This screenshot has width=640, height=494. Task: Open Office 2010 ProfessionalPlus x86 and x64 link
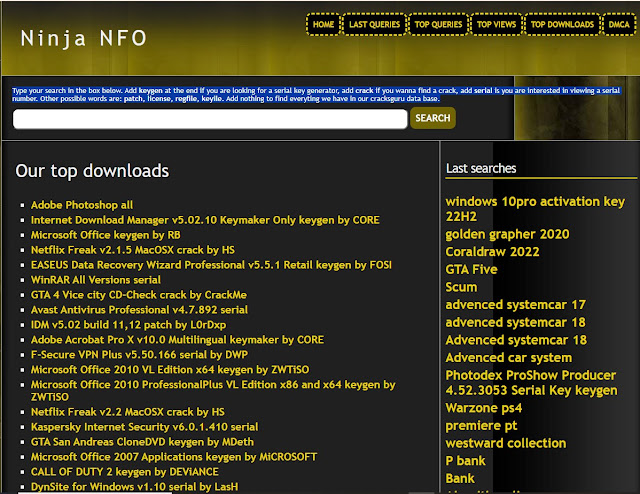click(x=213, y=390)
